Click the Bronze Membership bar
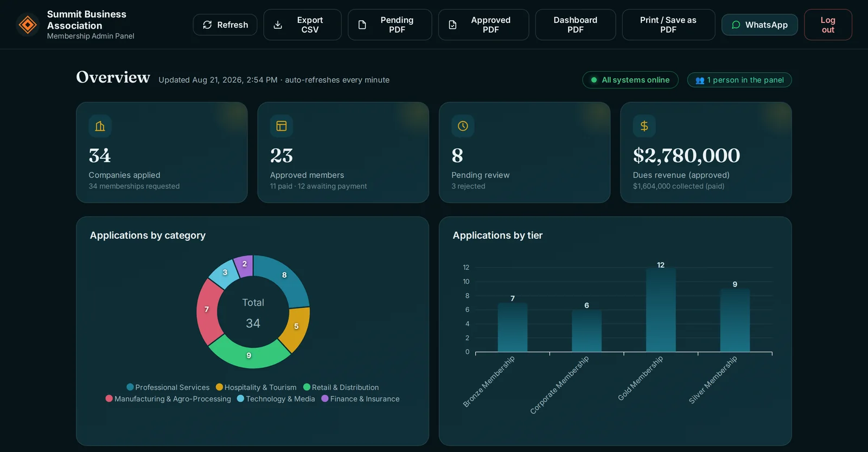The image size is (868, 452). click(x=513, y=328)
